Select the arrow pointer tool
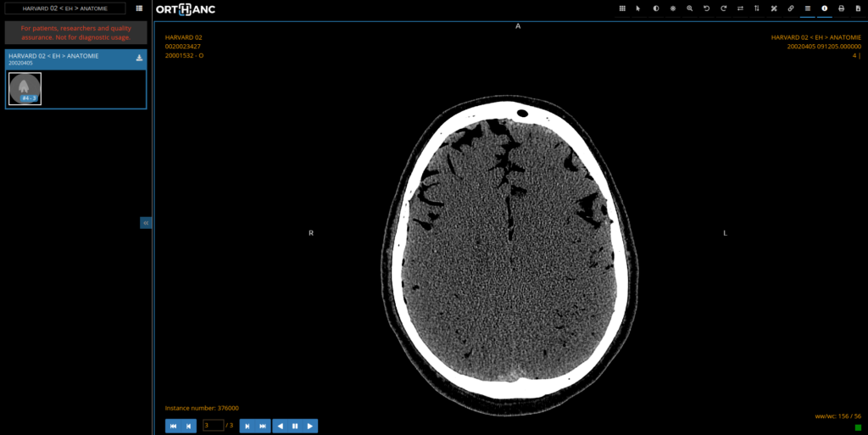This screenshot has height=435, width=868. tap(638, 8)
